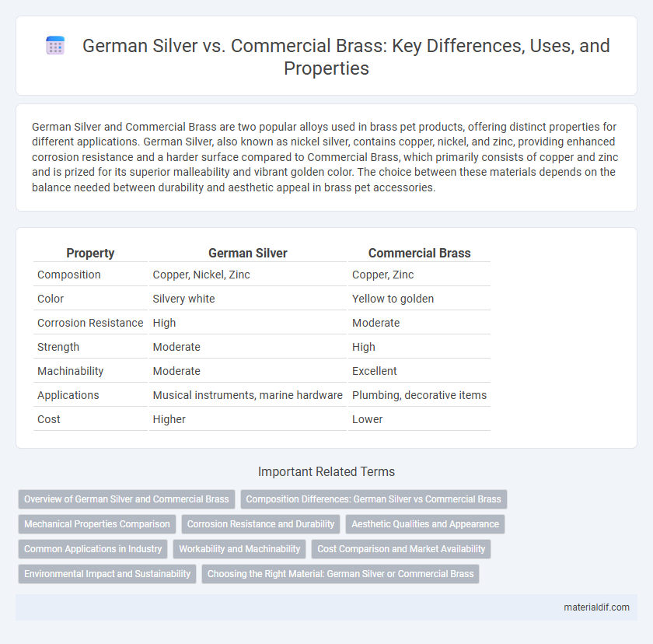Select the 'Cost' row label
The image size is (653, 644).
click(x=49, y=419)
